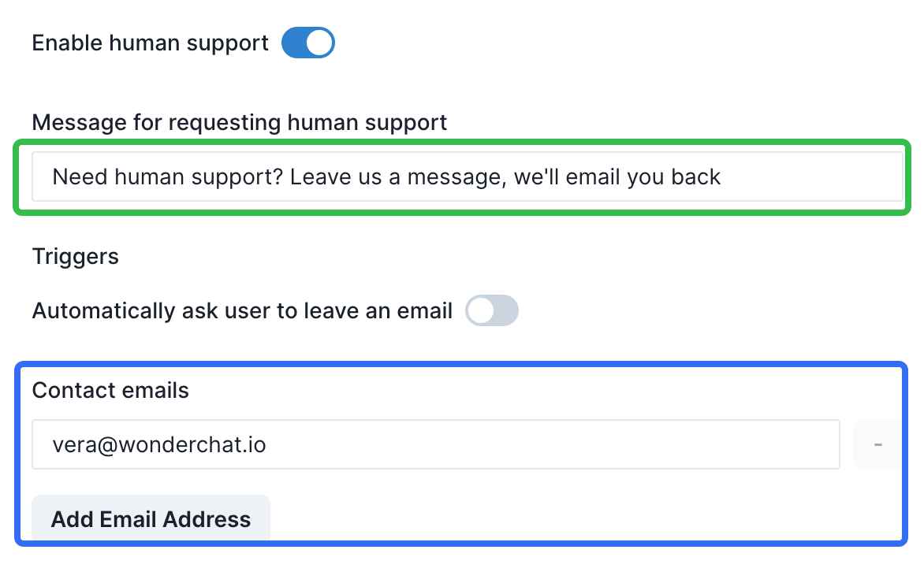924x583 pixels.
Task: Click the grey knob of the email trigger switch
Action: tap(480, 311)
